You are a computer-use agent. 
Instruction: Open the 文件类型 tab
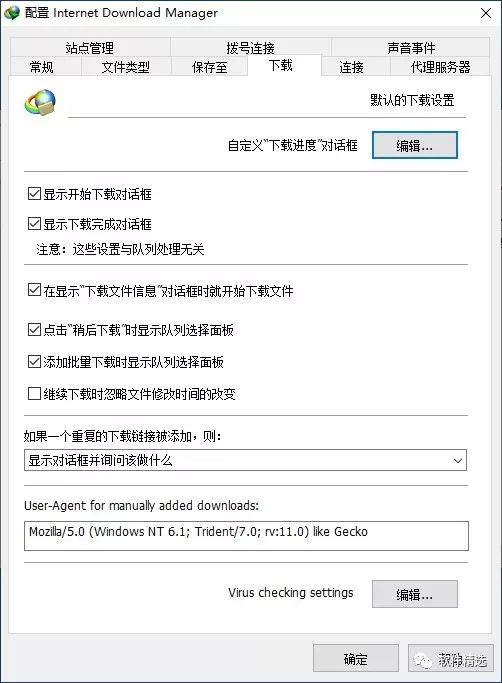tap(126, 67)
